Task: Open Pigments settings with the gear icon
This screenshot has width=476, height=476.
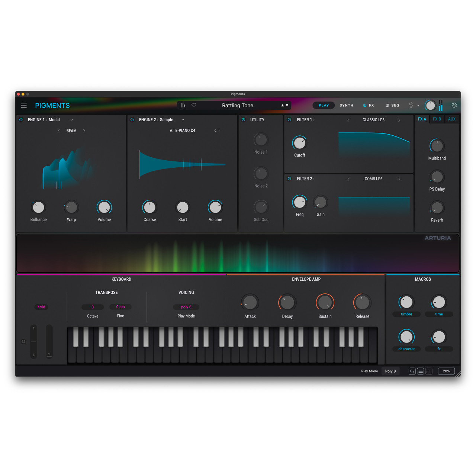Action: (x=454, y=105)
